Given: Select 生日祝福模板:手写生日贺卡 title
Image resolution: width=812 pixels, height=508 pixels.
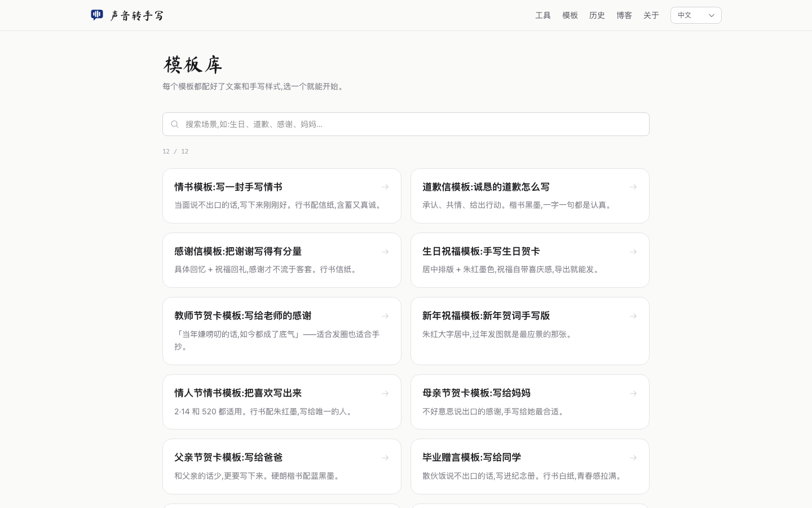Looking at the screenshot, I should pyautogui.click(x=481, y=251).
